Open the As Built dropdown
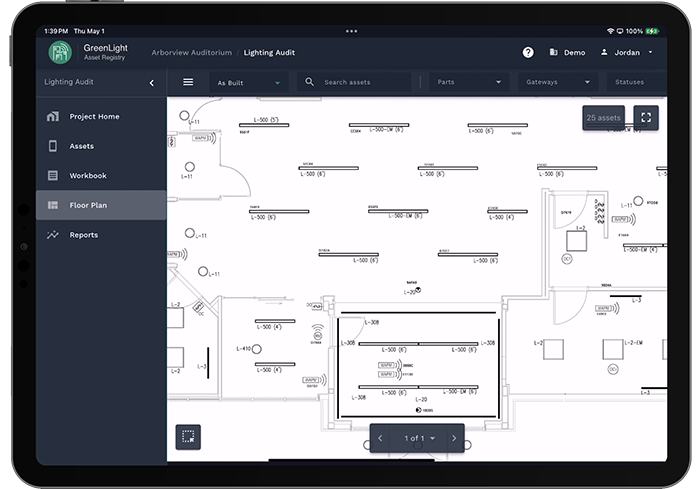Viewport: 700px width, 489px height. (249, 82)
